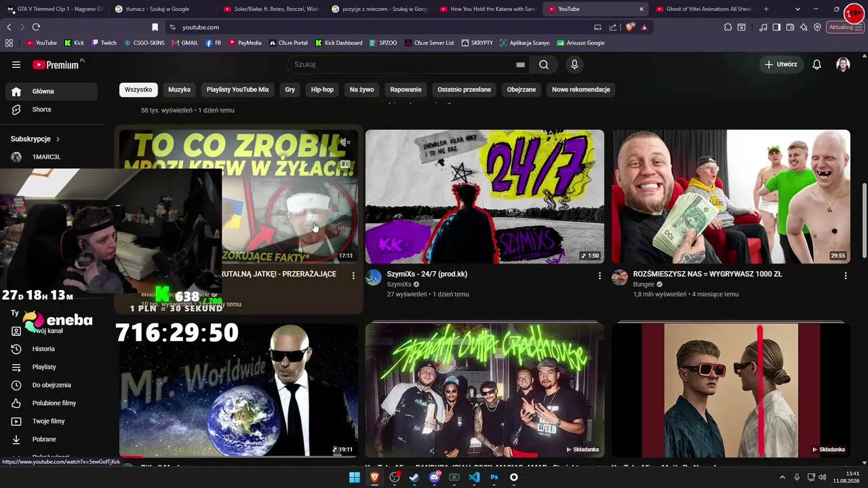Image resolution: width=868 pixels, height=488 pixels.
Task: Select the Ostatnio przesłane chip
Action: [x=464, y=89]
